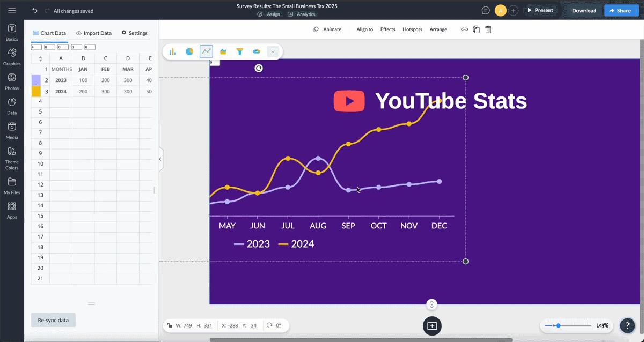Select the currently active line chart icon
This screenshot has width=644, height=342.
tap(206, 51)
